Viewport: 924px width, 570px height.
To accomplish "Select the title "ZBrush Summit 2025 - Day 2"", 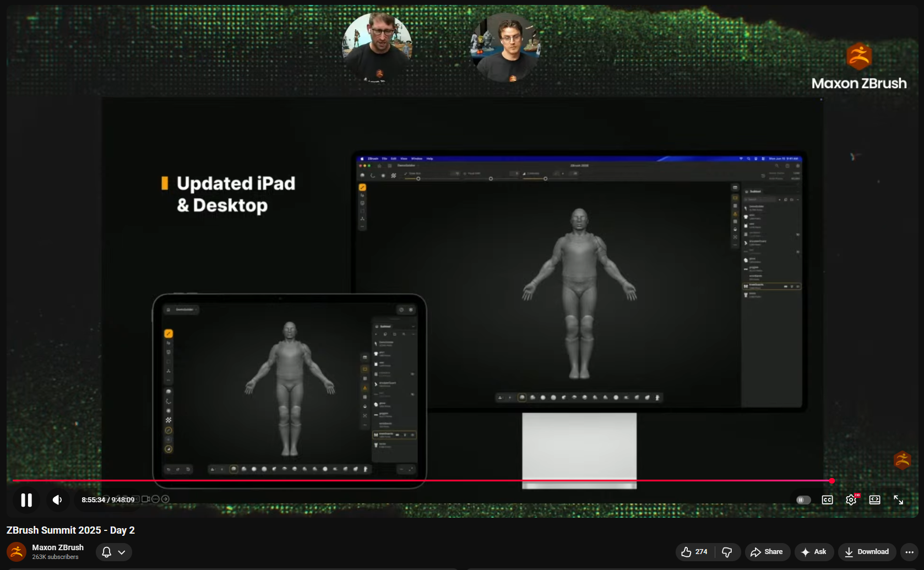I will (70, 530).
